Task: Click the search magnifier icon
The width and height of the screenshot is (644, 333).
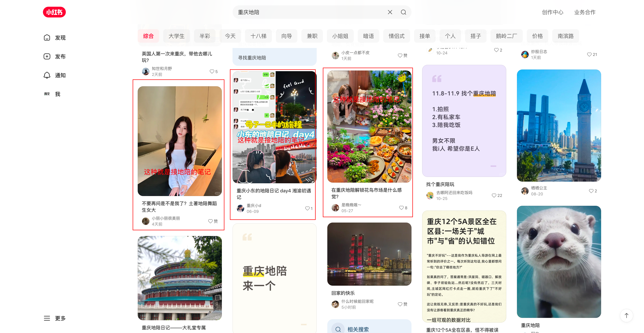Action: click(403, 12)
